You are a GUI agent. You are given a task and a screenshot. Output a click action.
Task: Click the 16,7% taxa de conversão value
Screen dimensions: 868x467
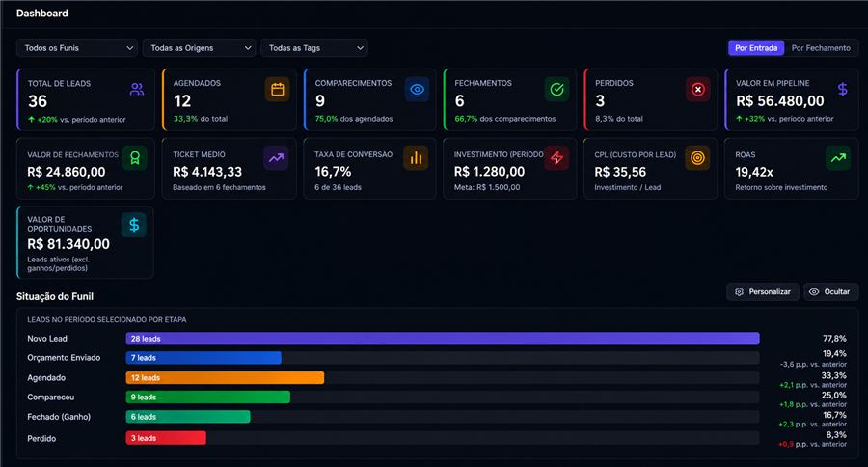pyautogui.click(x=333, y=172)
